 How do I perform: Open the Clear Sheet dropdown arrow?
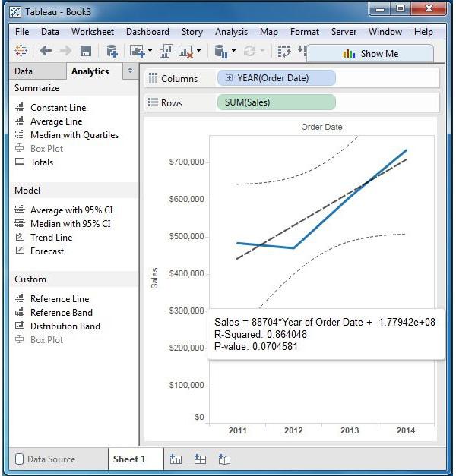click(x=198, y=50)
